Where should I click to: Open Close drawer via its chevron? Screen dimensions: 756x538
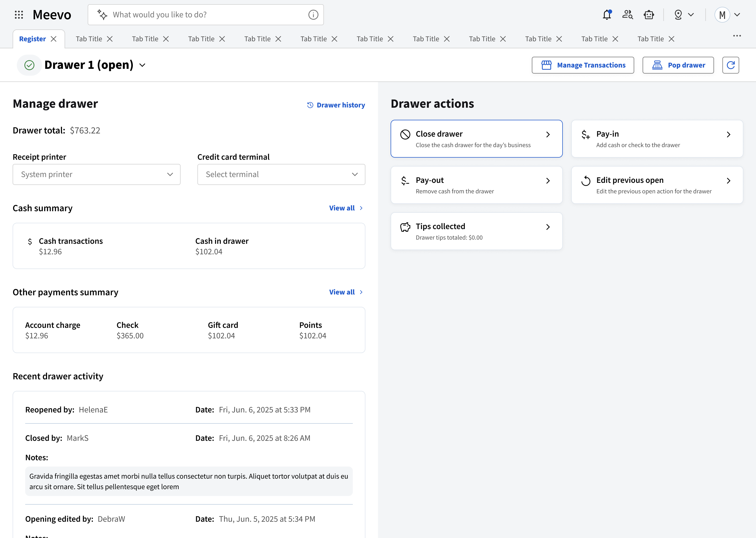pyautogui.click(x=548, y=134)
